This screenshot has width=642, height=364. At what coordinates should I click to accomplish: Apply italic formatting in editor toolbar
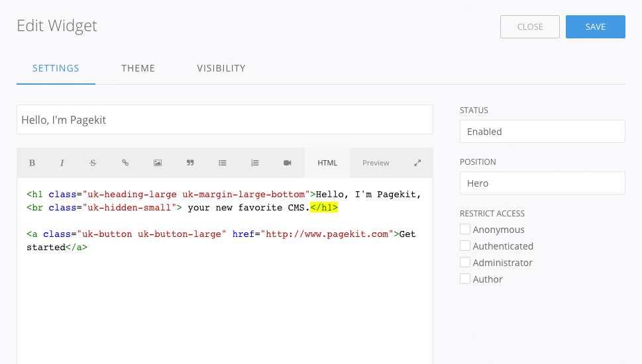coord(62,163)
